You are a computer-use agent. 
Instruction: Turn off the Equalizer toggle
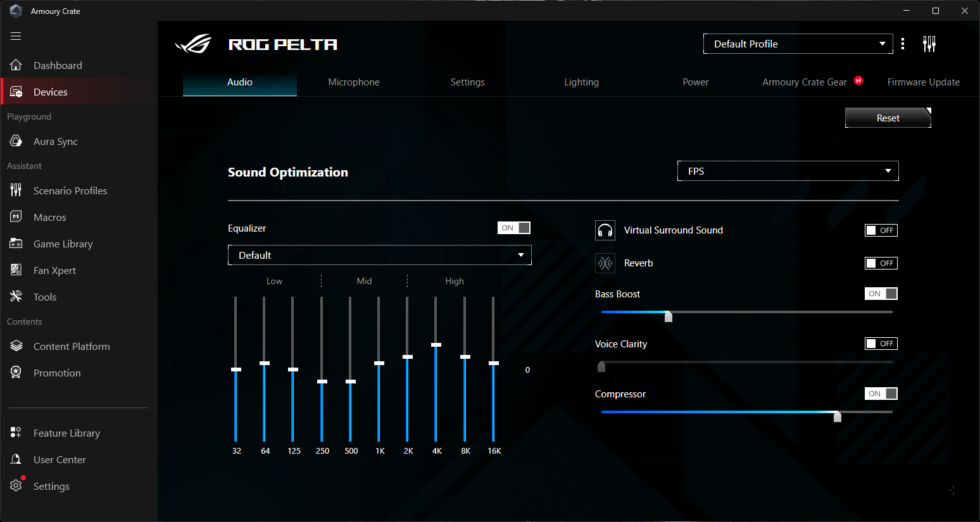click(513, 228)
